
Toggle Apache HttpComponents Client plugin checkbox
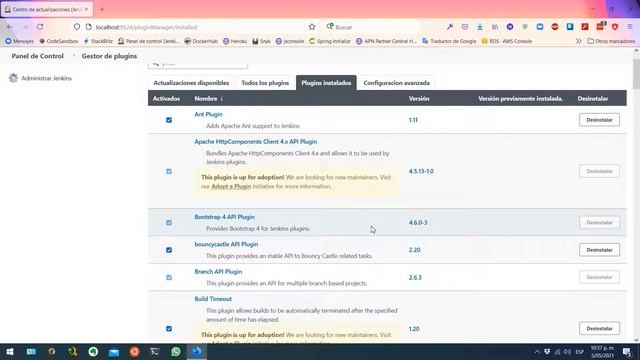coord(169,171)
